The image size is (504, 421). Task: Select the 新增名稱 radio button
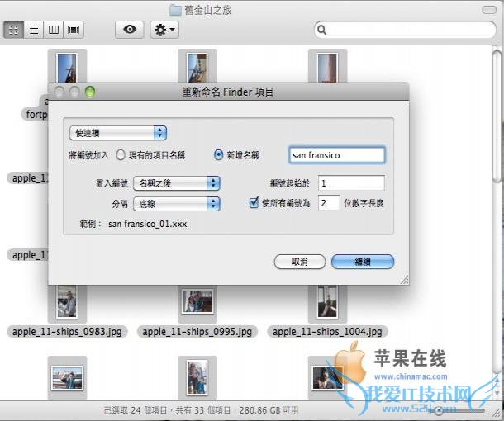point(218,155)
